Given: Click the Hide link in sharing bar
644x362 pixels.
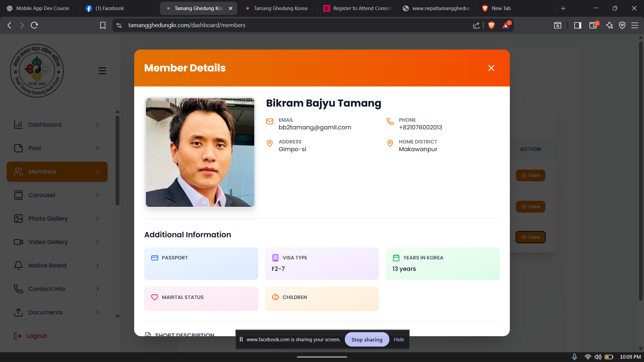Looking at the screenshot, I should coord(398,340).
